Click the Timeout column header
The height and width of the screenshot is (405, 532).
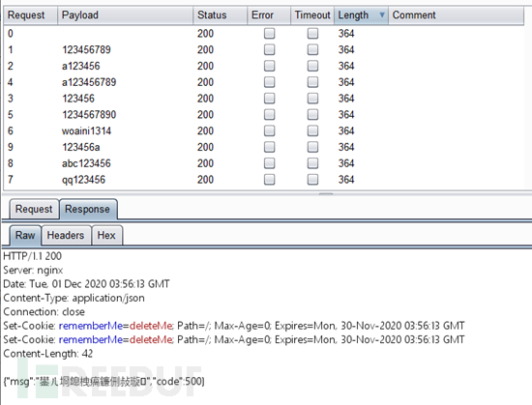[312, 15]
